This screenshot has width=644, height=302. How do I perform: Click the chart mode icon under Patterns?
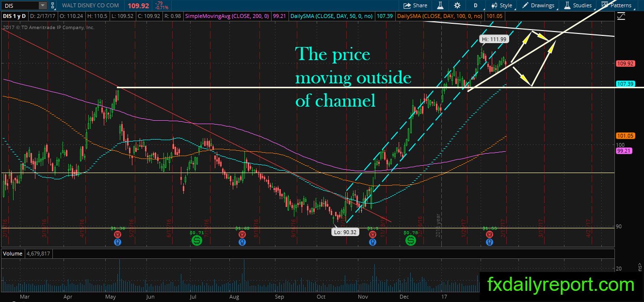621,16
